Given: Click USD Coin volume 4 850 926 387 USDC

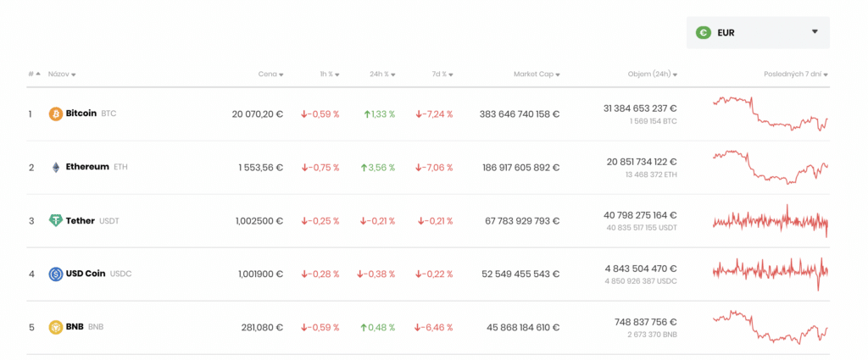Looking at the screenshot, I should [641, 281].
